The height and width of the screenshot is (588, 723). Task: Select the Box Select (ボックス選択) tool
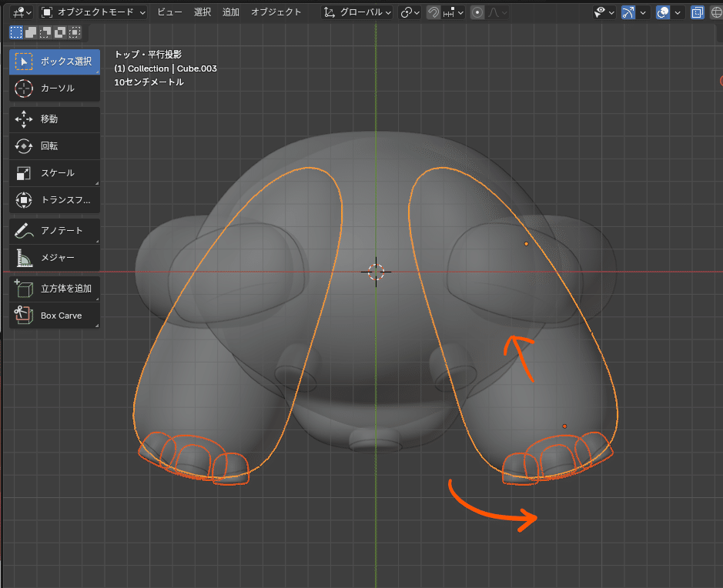(x=55, y=62)
